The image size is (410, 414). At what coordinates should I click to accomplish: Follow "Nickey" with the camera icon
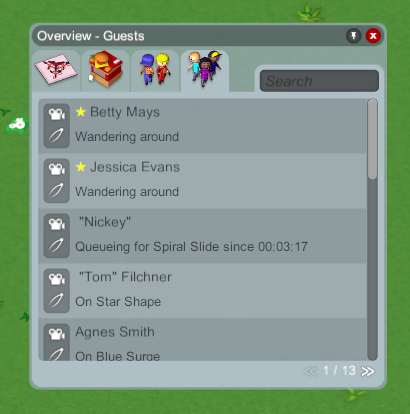(57, 224)
